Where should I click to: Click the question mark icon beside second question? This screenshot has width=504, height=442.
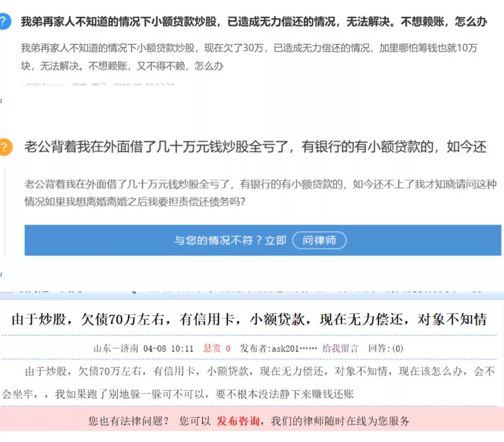click(x=6, y=145)
